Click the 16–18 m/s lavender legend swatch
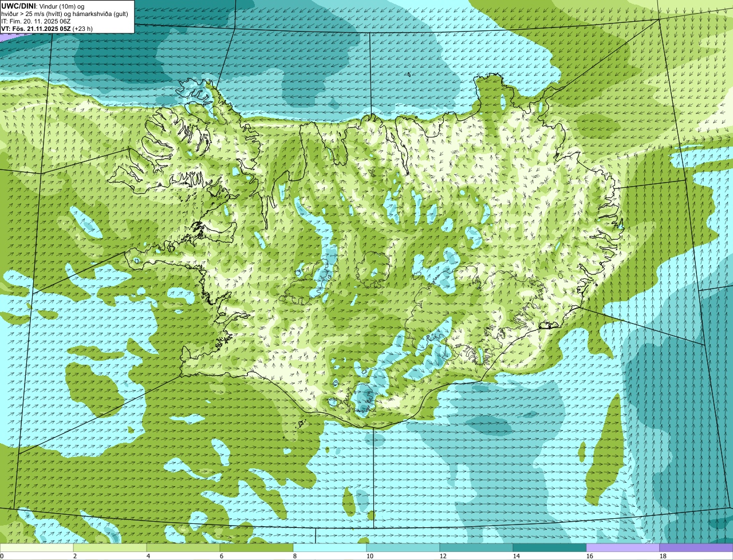Image resolution: width=733 pixels, height=560 pixels. coord(623,547)
